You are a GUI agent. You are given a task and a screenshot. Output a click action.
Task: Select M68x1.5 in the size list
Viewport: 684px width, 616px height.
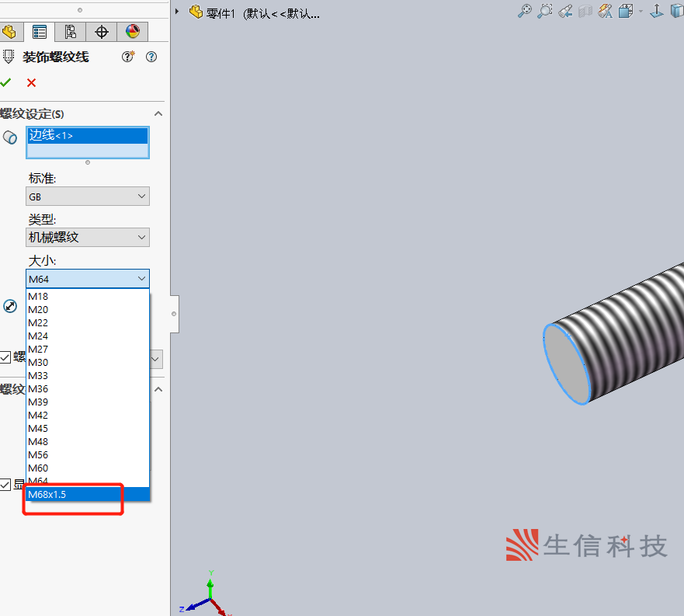[x=88, y=494]
